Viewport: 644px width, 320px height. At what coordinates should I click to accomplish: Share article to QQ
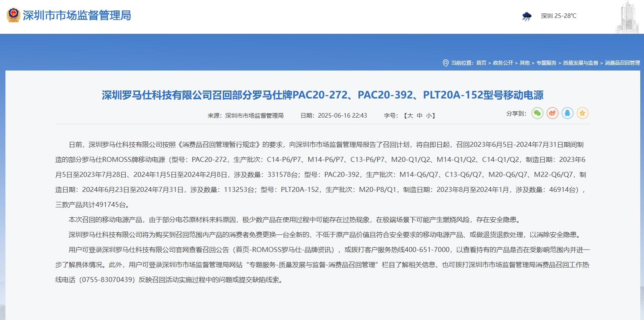coord(568,113)
